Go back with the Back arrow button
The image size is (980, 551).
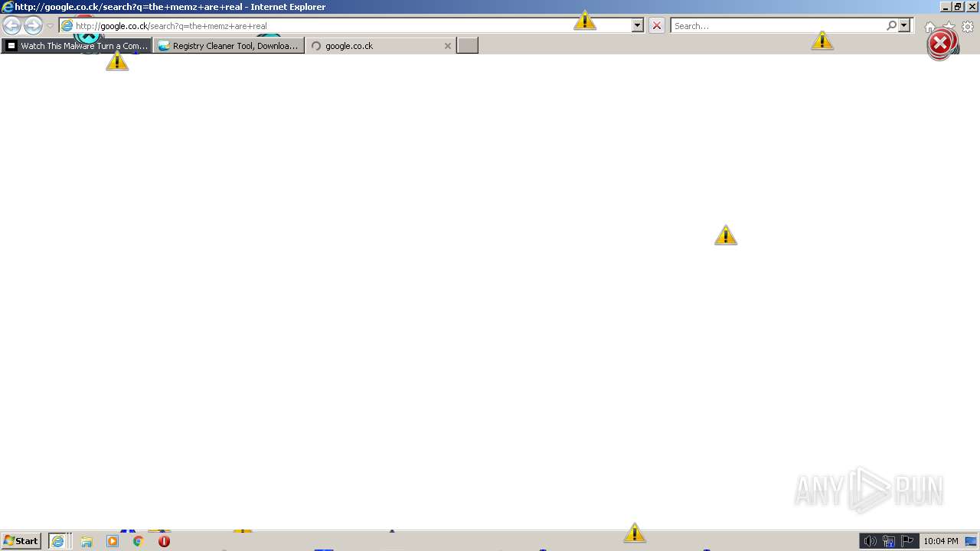(x=11, y=25)
